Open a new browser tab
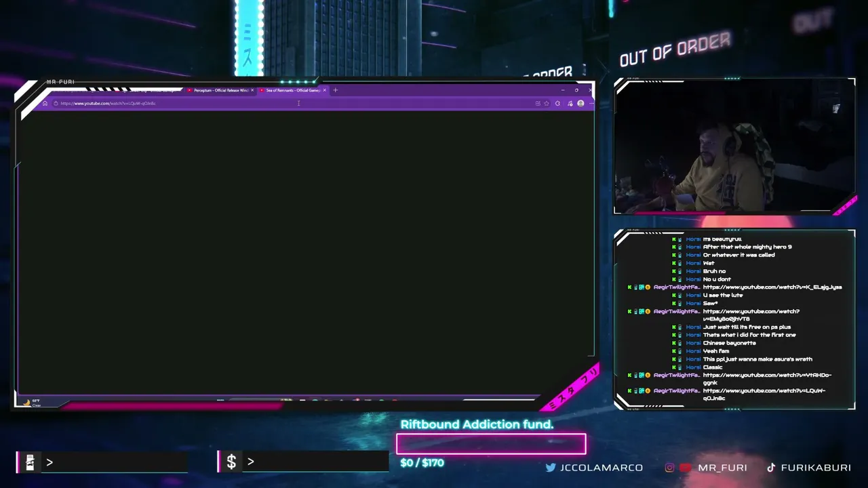 tap(335, 90)
